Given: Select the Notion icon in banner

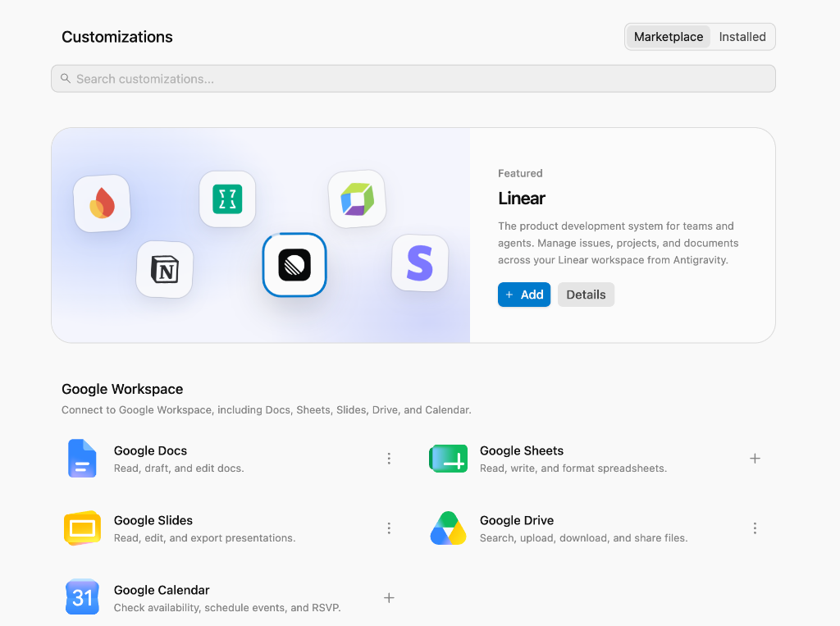Looking at the screenshot, I should tap(164, 270).
